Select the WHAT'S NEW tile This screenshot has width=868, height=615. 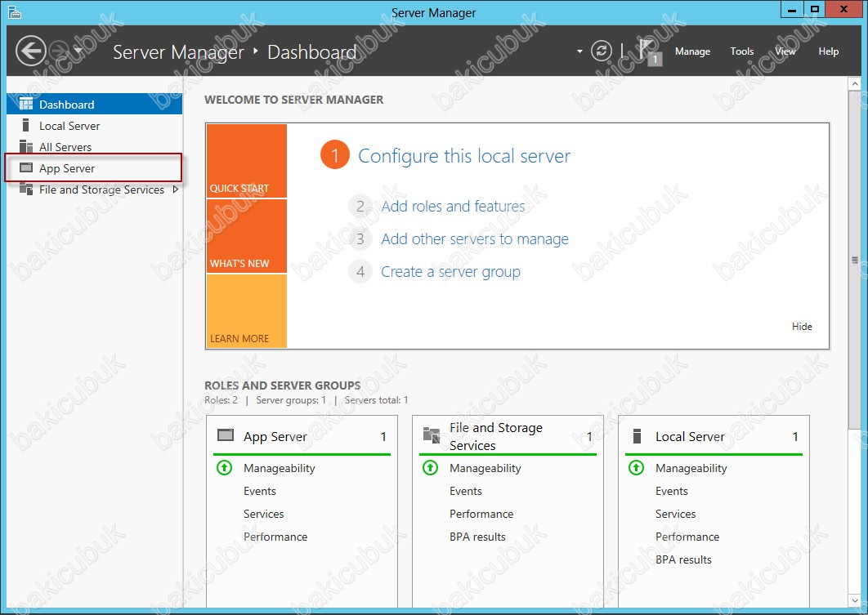[246, 236]
